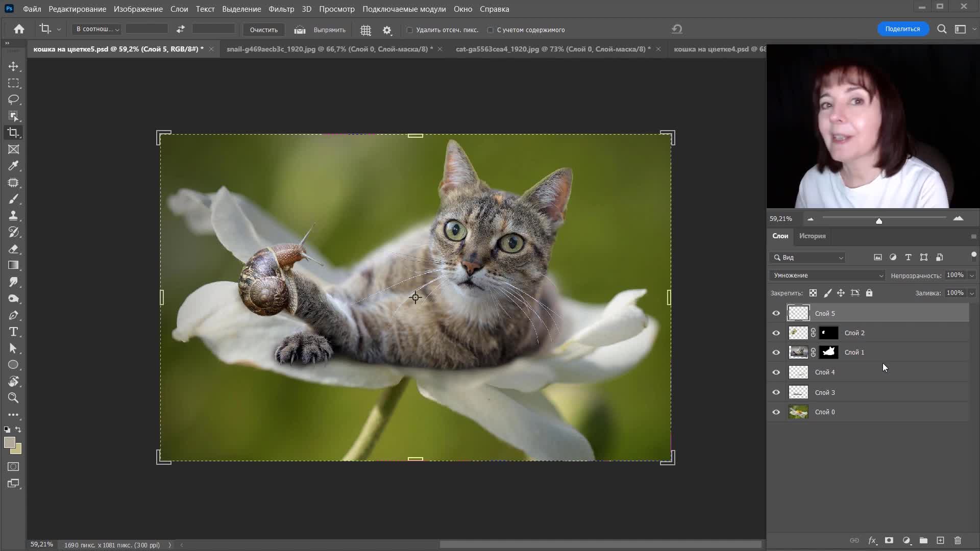Click add layer mask icon
Image resolution: width=980 pixels, height=551 pixels.
click(889, 540)
